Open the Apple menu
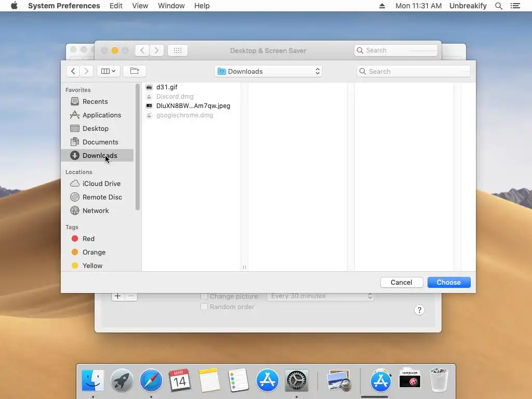 tap(14, 6)
